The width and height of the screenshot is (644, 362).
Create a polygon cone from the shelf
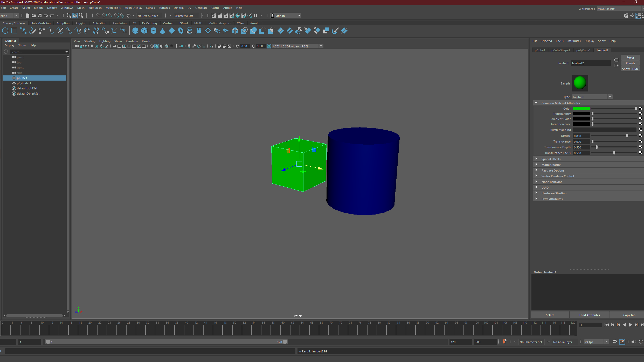point(163,31)
